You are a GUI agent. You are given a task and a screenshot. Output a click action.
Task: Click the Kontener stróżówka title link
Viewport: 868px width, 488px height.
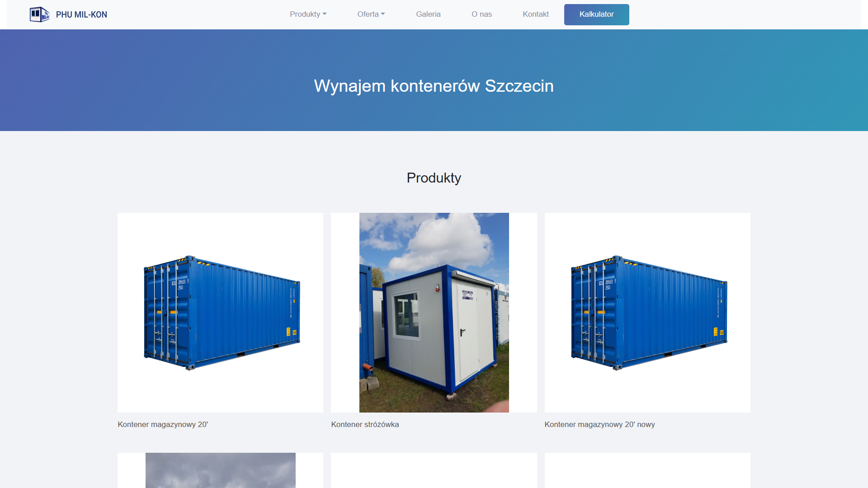(365, 424)
